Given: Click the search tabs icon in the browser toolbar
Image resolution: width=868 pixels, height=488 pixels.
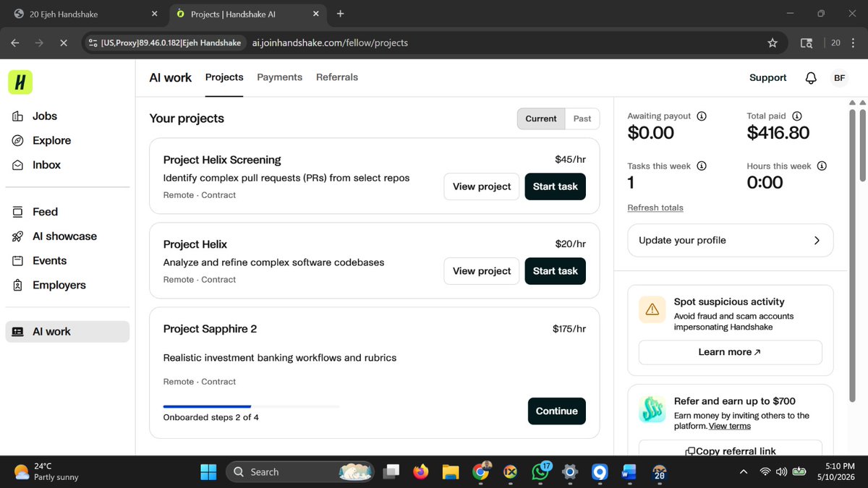Looking at the screenshot, I should coord(807,43).
